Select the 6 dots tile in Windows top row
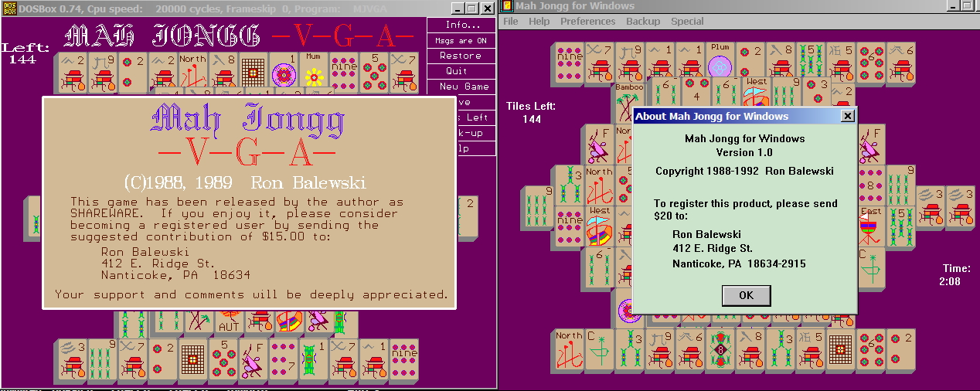Viewport: 980px width, 391px height. click(871, 62)
